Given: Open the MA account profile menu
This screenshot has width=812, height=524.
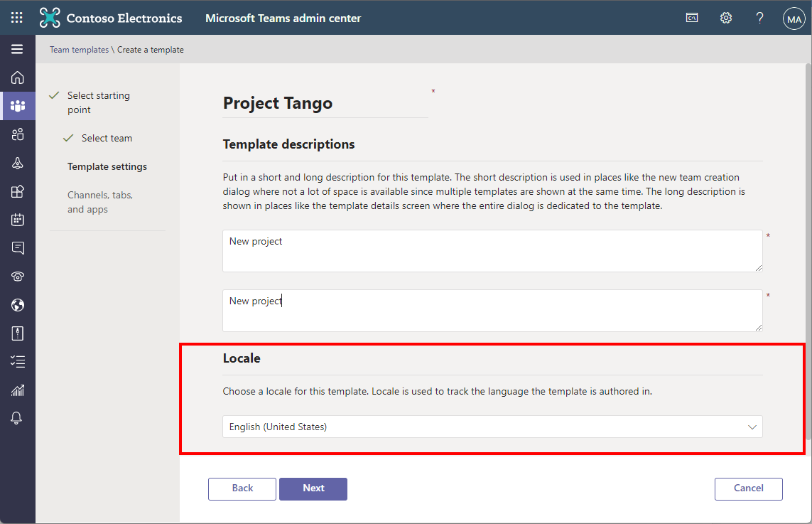Looking at the screenshot, I should pos(794,18).
